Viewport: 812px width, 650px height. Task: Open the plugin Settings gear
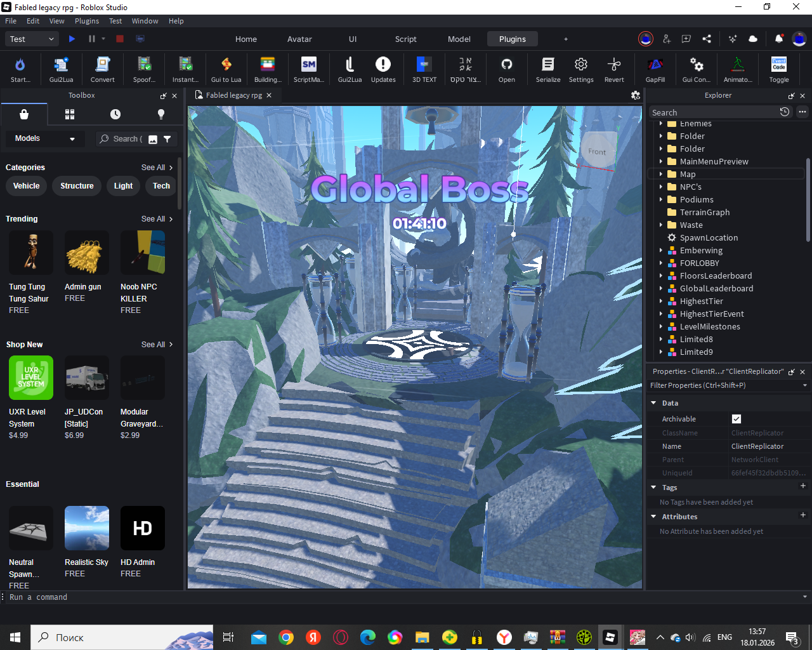[x=581, y=69]
